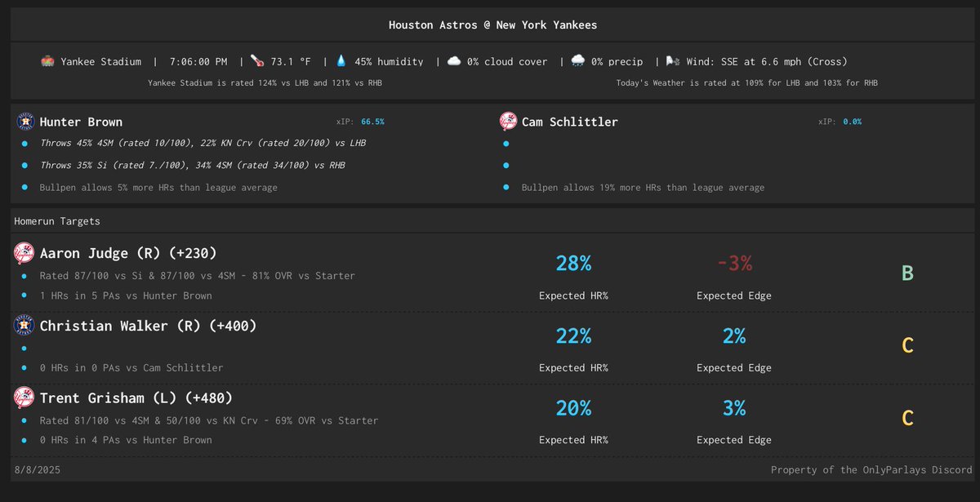The height and width of the screenshot is (502, 980).
Task: Click the 8/8/2025 date in the footer
Action: (38, 470)
